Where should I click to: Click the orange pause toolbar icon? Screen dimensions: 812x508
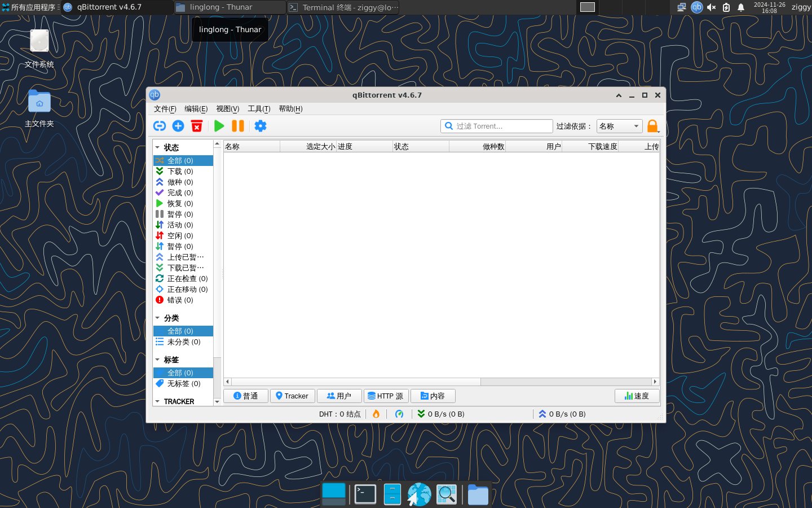pyautogui.click(x=238, y=126)
